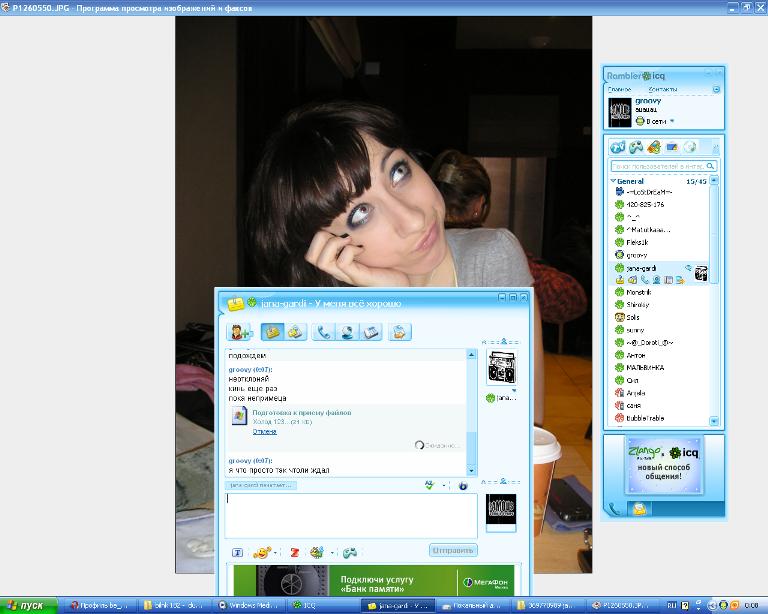Click inside the message input box
Image resolution: width=768 pixels, height=614 pixels.
(x=351, y=516)
